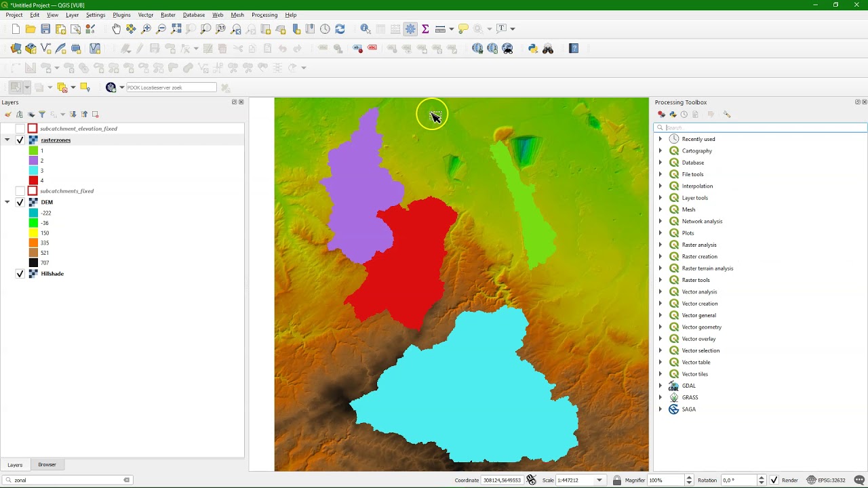Click the PDOK Locatieserver zoek field
Screen dimensions: 868x488
(x=171, y=87)
